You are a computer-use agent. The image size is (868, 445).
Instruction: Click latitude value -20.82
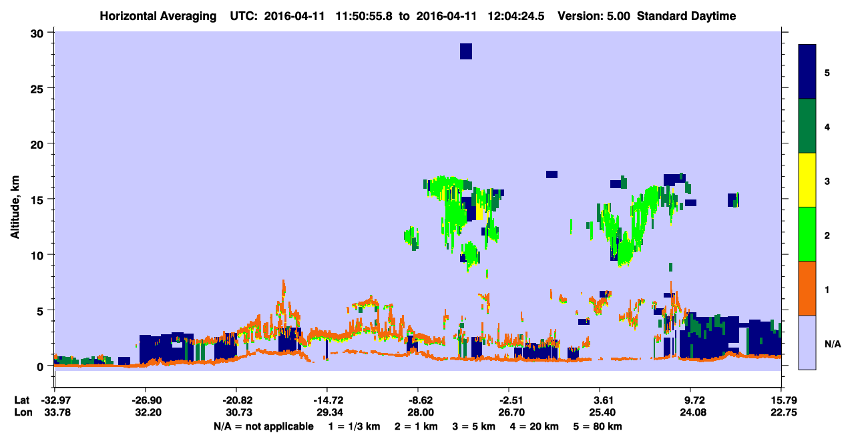click(x=236, y=400)
